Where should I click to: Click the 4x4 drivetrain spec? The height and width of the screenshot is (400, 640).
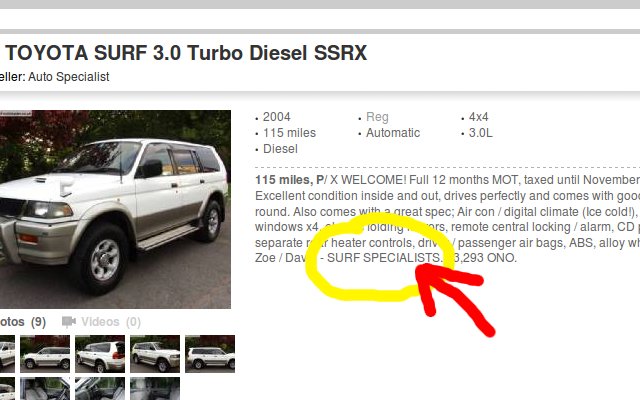478,117
